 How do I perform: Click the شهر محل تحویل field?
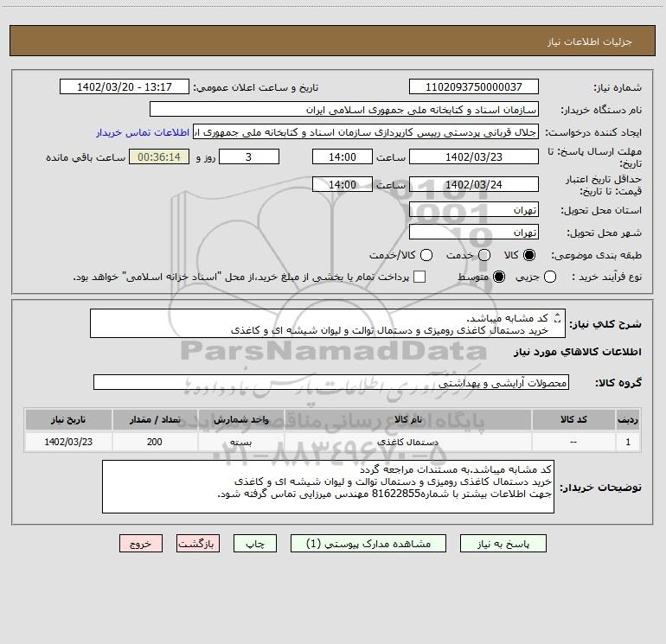tap(474, 233)
